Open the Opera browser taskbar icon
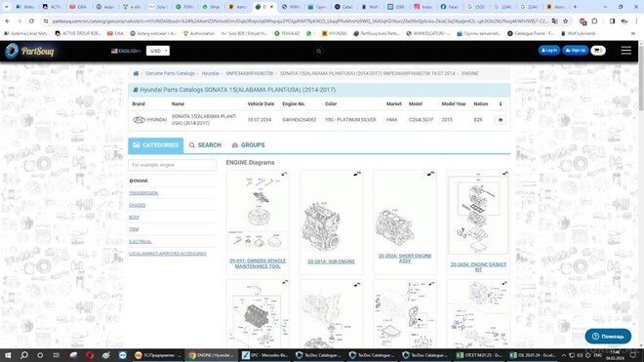 (x=90, y=355)
